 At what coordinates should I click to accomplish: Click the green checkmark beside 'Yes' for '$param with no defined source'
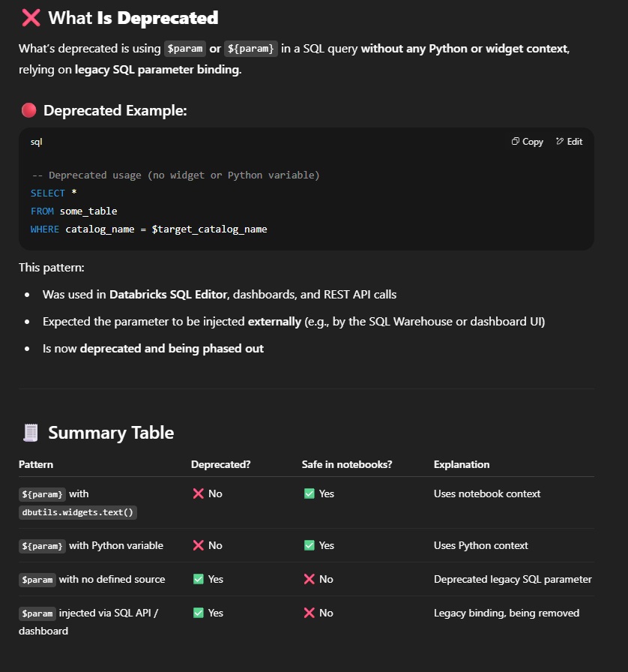click(x=197, y=579)
